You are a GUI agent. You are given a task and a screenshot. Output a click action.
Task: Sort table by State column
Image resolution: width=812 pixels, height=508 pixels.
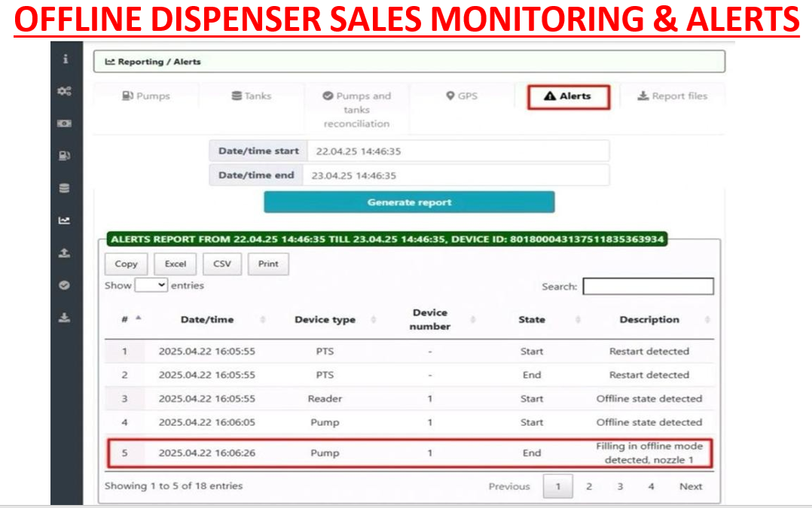[x=532, y=320]
